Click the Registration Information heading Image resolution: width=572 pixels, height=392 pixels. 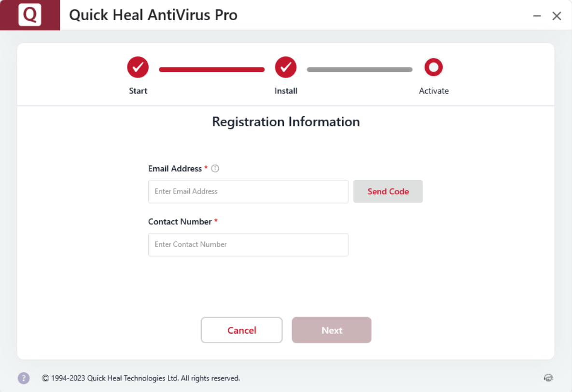286,122
